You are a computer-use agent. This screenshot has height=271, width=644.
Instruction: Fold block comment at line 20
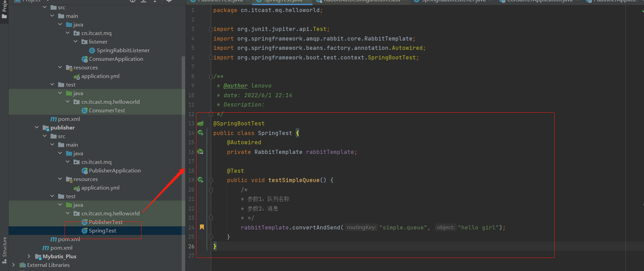click(211, 190)
